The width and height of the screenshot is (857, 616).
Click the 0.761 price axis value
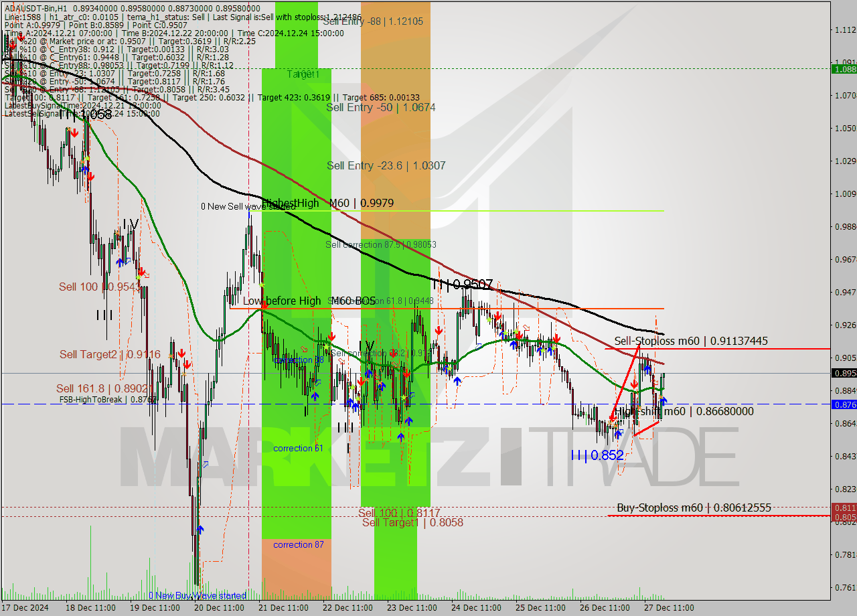[845, 588]
